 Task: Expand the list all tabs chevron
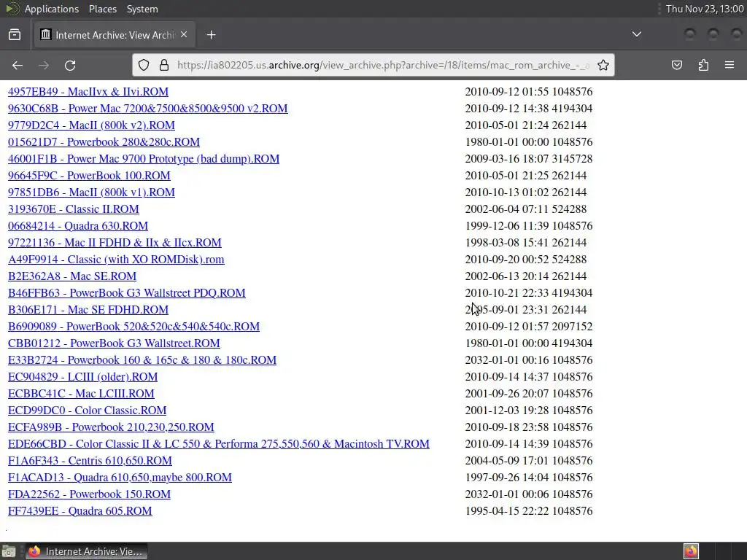[636, 34]
